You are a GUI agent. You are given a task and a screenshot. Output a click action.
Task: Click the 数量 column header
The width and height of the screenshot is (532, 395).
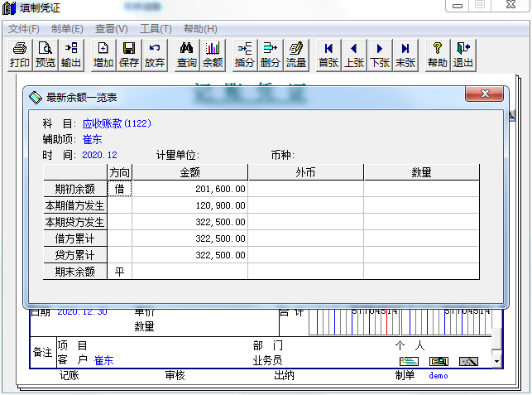pyautogui.click(x=422, y=172)
